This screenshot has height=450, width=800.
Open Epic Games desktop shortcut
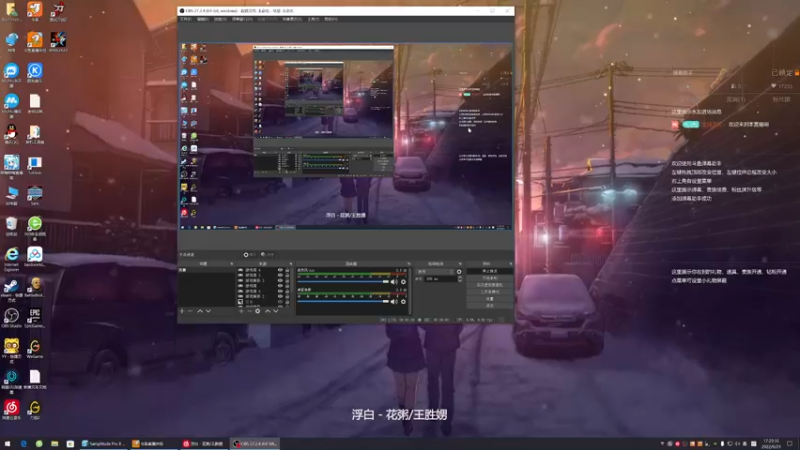coord(35,318)
